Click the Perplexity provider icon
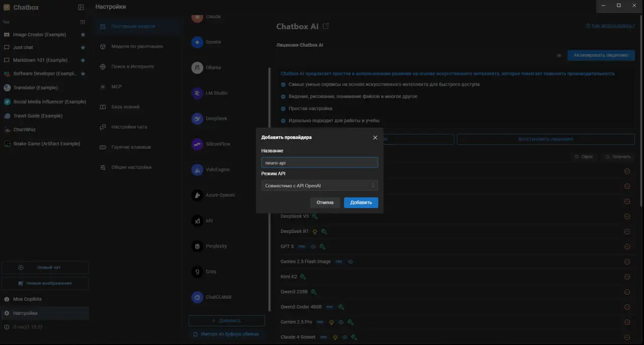 point(197,246)
